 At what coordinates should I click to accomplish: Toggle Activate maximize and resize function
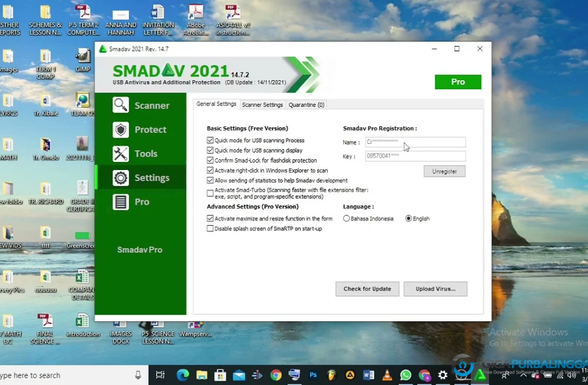tap(210, 218)
